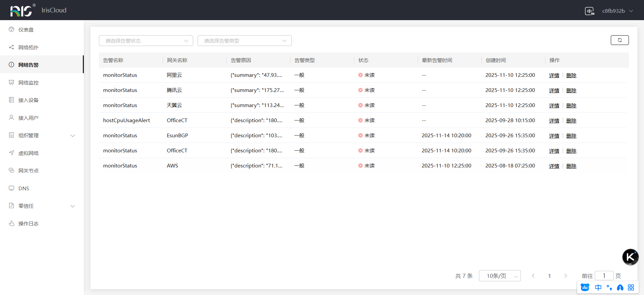Click the 网络拓扑 share icon in the sidebar
644x295 pixels.
click(11, 47)
